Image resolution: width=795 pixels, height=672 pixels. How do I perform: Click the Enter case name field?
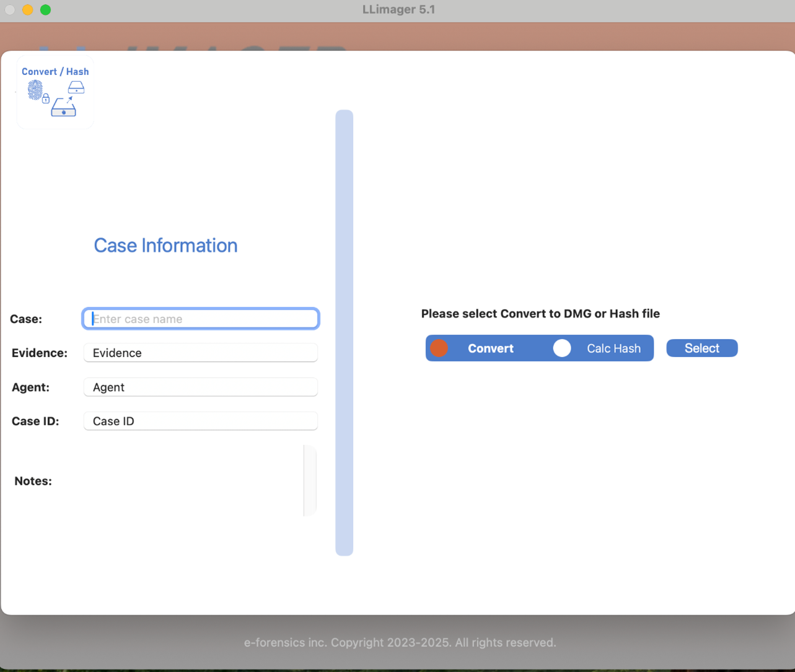[200, 318]
